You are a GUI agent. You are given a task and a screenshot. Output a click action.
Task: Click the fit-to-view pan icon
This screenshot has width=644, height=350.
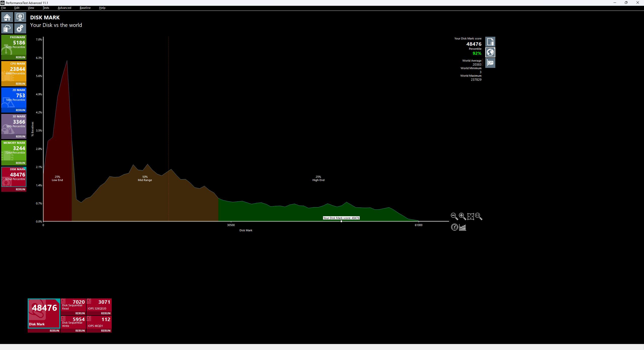click(x=470, y=216)
